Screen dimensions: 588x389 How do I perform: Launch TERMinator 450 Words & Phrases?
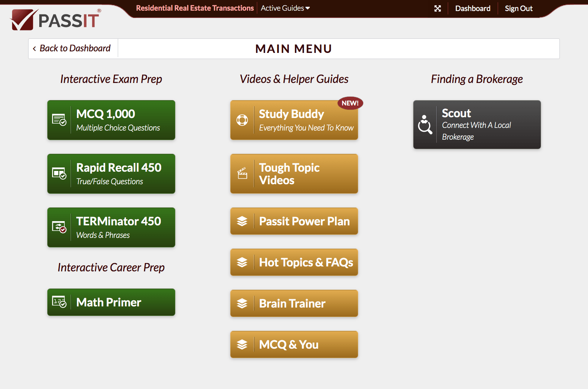click(x=111, y=227)
